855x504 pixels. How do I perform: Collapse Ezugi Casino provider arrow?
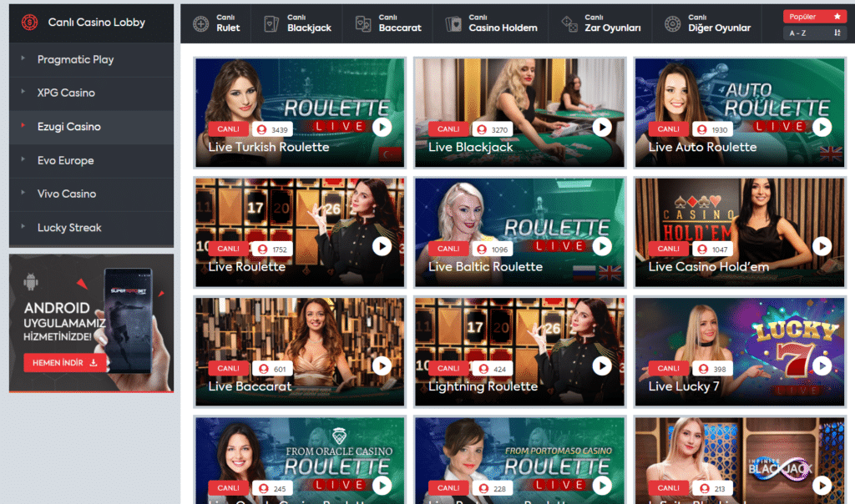click(23, 125)
